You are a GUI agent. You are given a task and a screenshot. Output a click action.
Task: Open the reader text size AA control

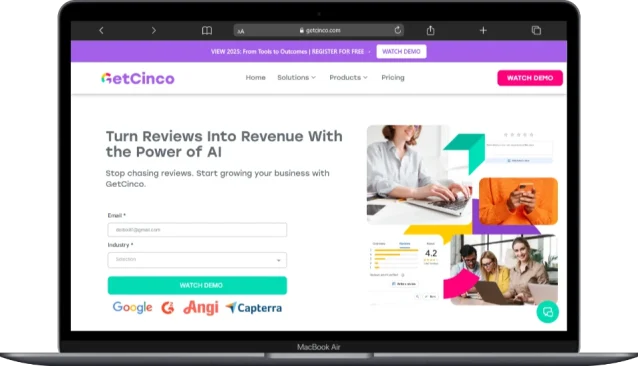pyautogui.click(x=241, y=31)
